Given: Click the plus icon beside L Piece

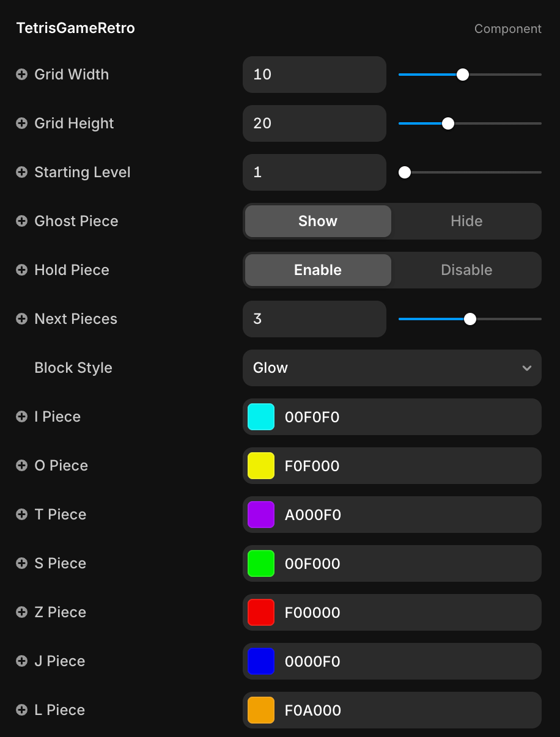Looking at the screenshot, I should click(x=22, y=710).
